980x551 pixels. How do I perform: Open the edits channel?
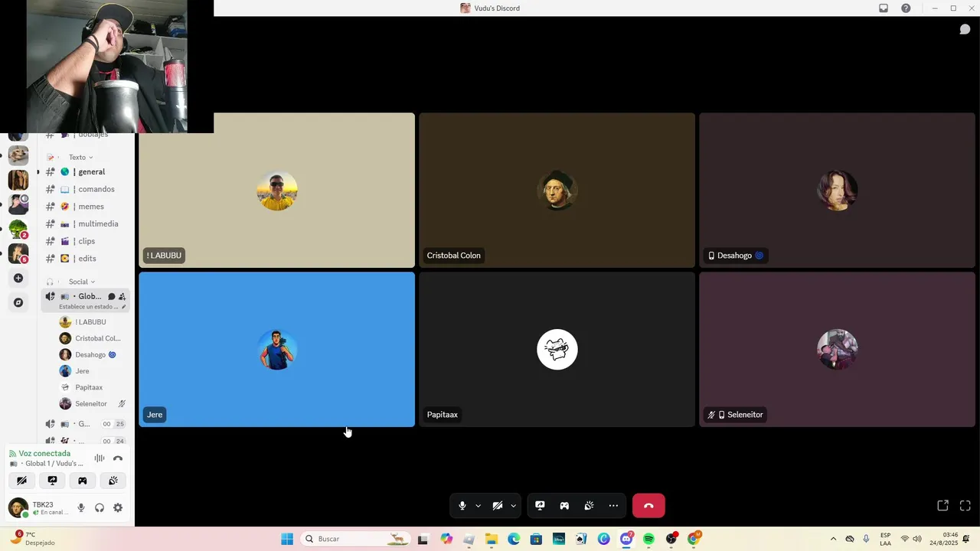[x=86, y=259]
